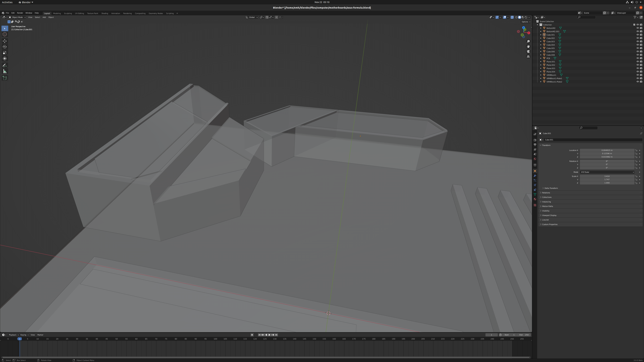The width and height of the screenshot is (644, 362).
Task: Open the World properties globe tab
Action: [x=535, y=159]
